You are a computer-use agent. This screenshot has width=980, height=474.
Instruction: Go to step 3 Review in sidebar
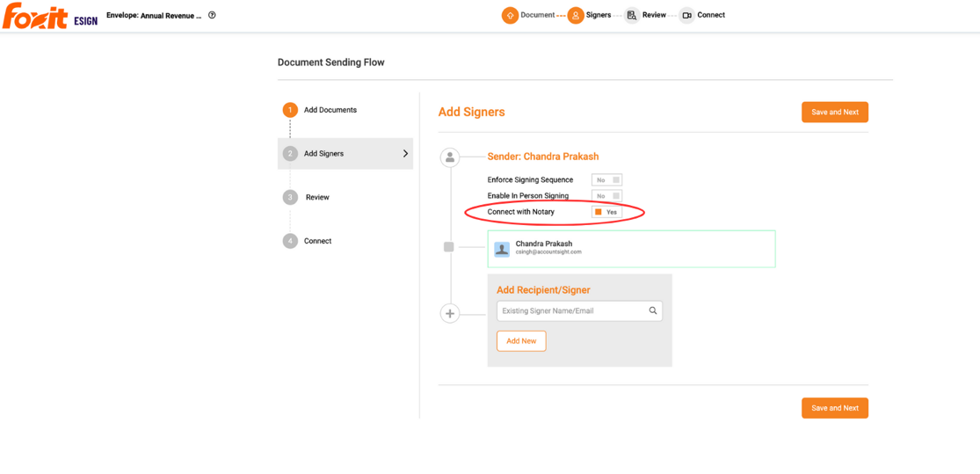(306, 198)
